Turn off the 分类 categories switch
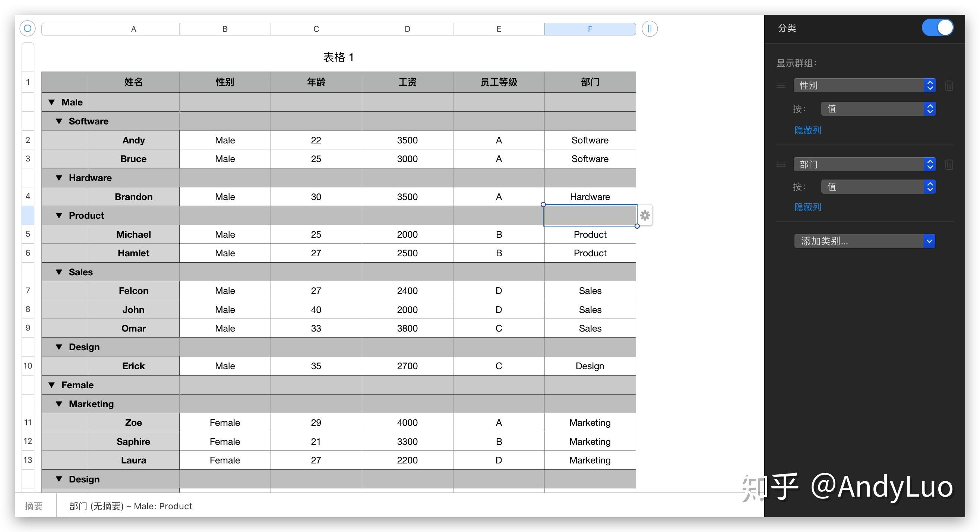980x532 pixels. [938, 28]
